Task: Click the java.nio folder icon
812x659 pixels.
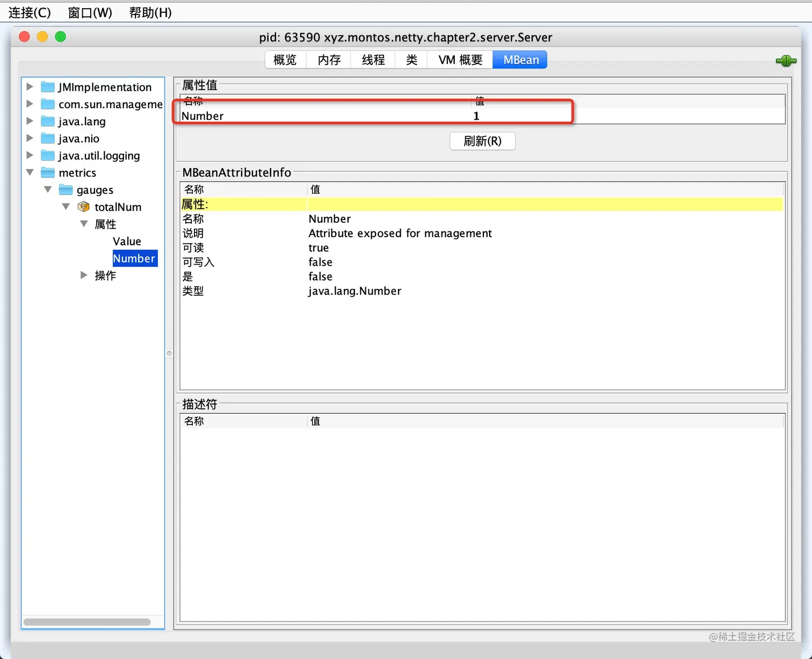Action: [48, 138]
